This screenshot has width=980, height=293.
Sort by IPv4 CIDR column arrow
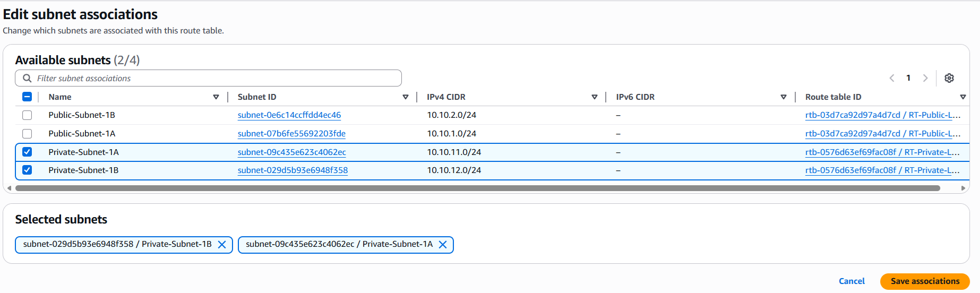595,97
